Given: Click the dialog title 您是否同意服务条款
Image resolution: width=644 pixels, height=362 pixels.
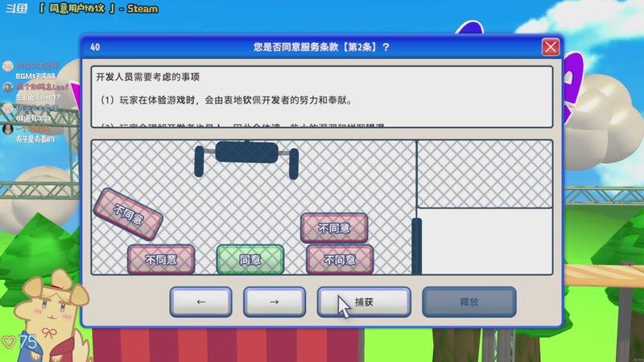Looking at the screenshot, I should (x=321, y=47).
